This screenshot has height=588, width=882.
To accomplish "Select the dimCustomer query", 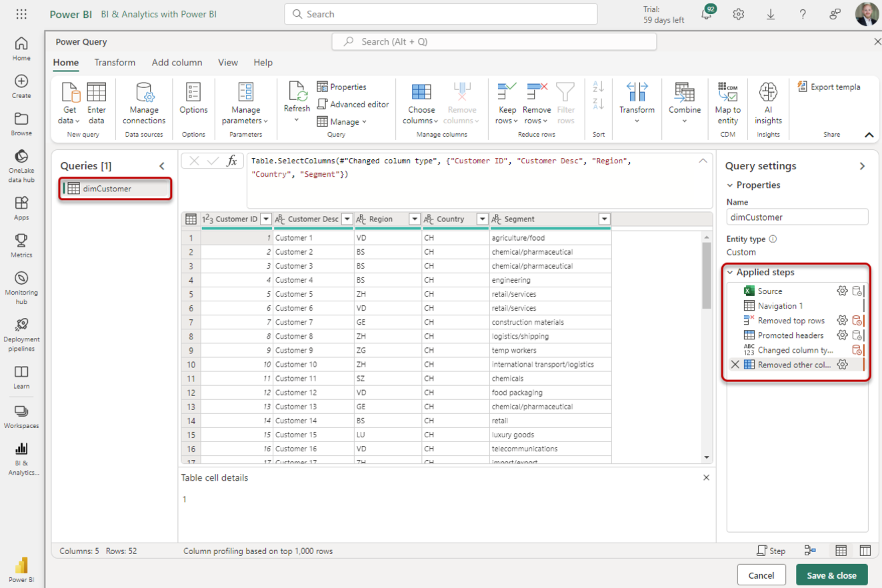I will 115,189.
